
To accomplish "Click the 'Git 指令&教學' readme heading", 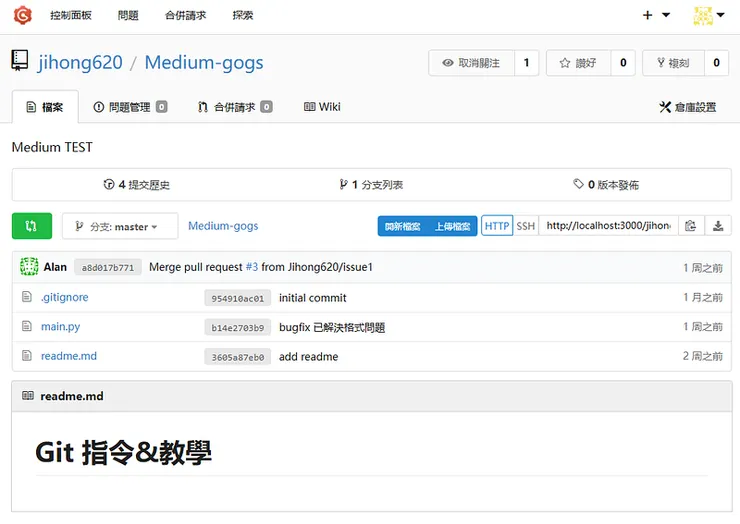I will click(x=124, y=452).
